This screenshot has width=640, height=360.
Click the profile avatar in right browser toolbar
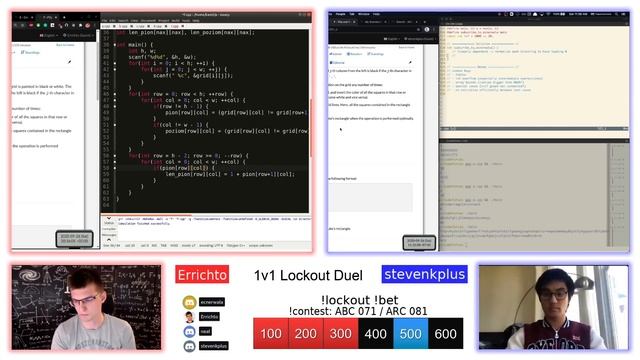(427, 29)
